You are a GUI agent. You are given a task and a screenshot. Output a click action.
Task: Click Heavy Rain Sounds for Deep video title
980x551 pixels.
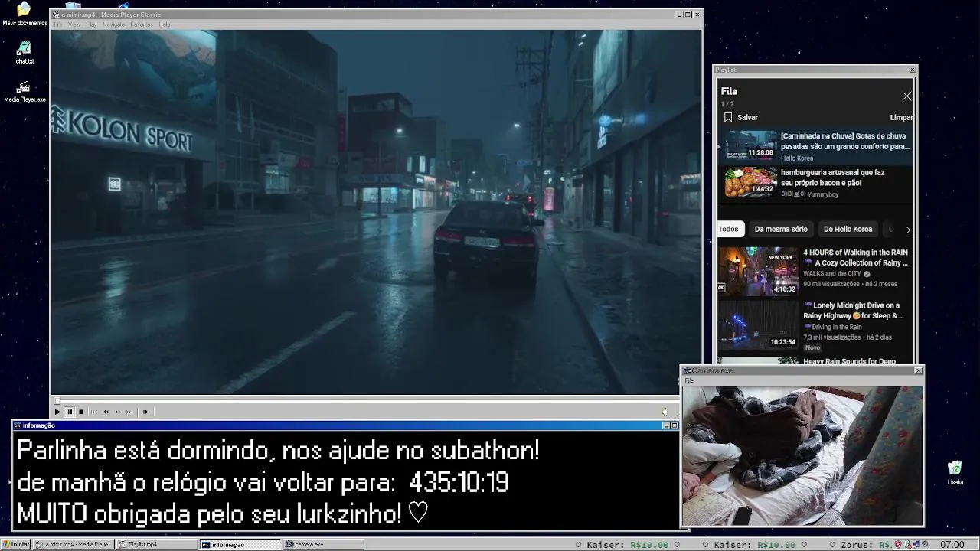pos(849,361)
